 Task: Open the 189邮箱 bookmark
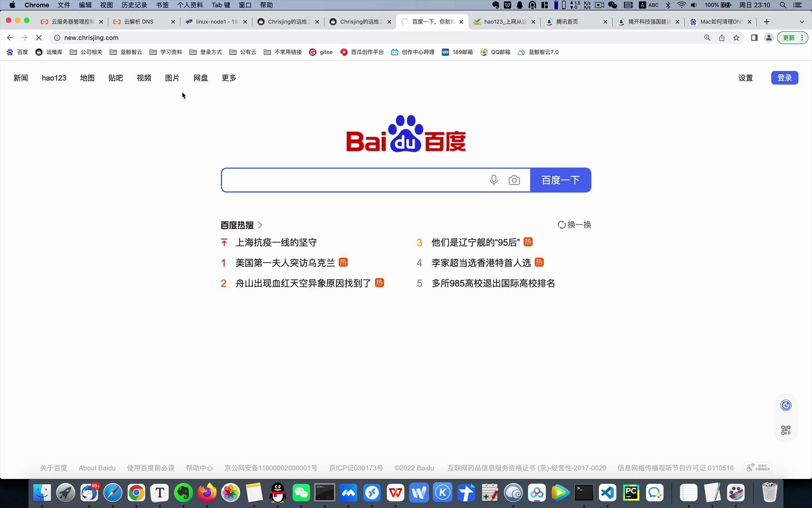pos(457,52)
